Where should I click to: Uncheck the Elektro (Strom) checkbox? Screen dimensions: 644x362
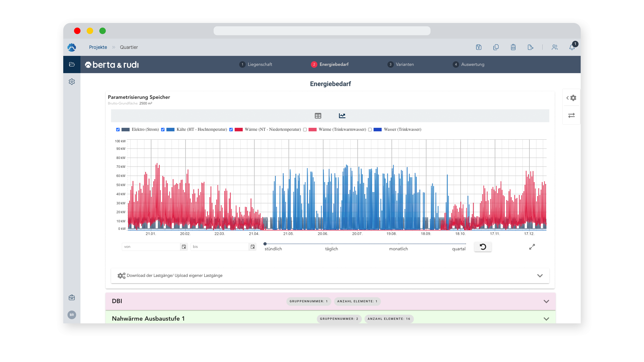point(118,129)
